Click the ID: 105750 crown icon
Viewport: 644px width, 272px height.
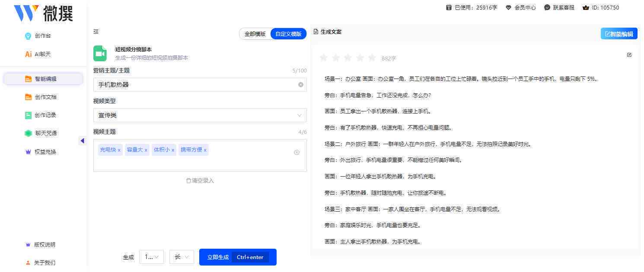[x=586, y=7]
